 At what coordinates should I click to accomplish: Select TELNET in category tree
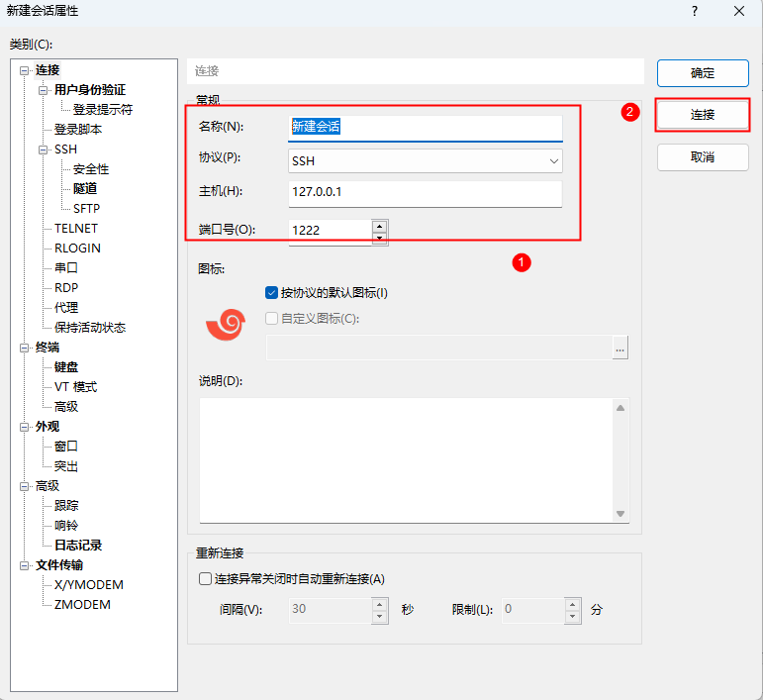[x=76, y=229]
